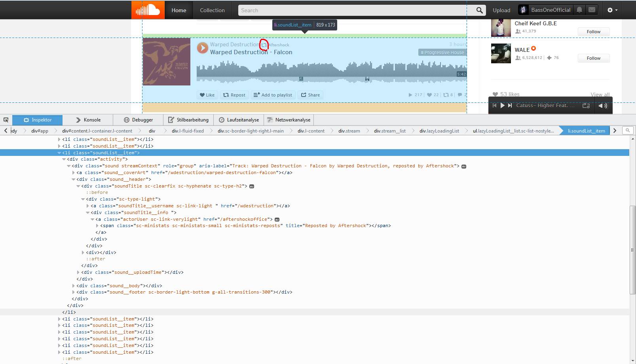636x364 pixels.
Task: Click View all likes link
Action: [x=600, y=95]
